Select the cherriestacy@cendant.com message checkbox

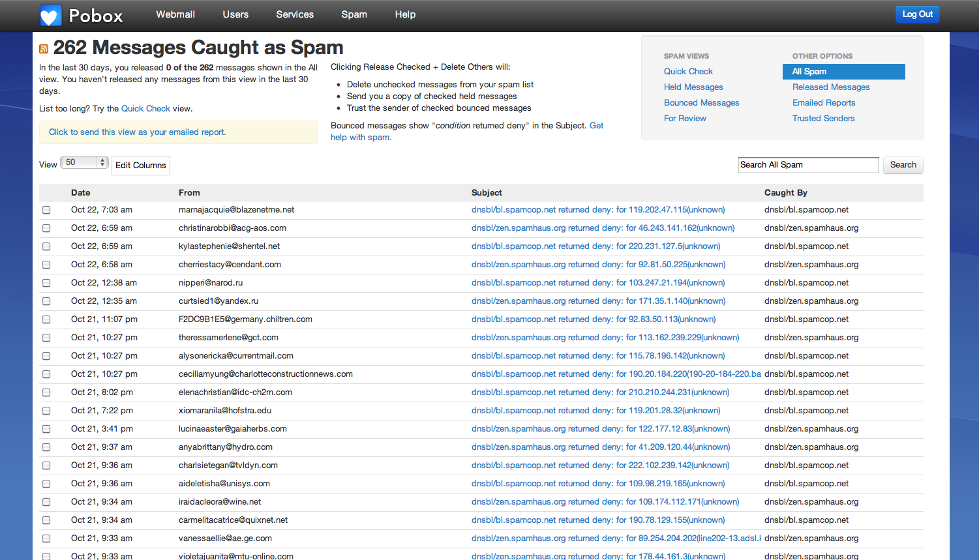(x=46, y=265)
